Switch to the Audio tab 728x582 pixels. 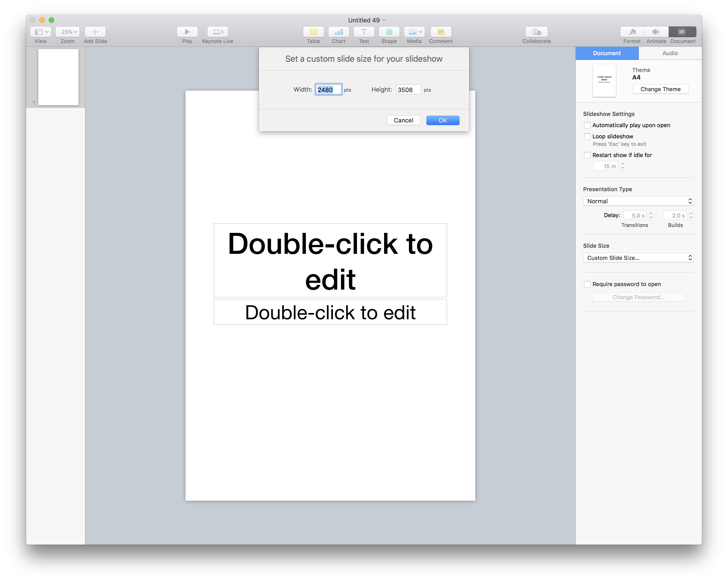[670, 53]
